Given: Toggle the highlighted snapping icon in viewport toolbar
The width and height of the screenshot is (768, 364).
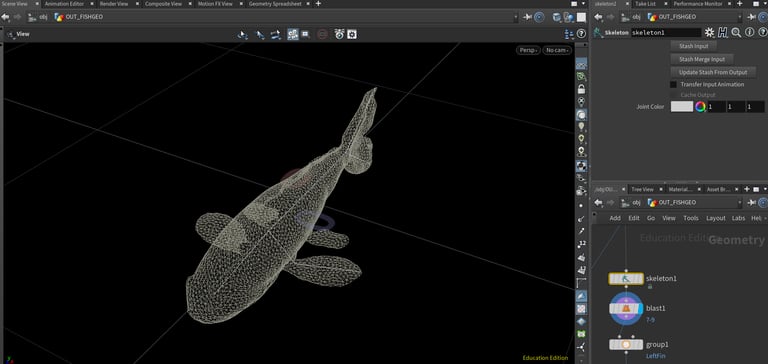Looking at the screenshot, I should (x=293, y=34).
